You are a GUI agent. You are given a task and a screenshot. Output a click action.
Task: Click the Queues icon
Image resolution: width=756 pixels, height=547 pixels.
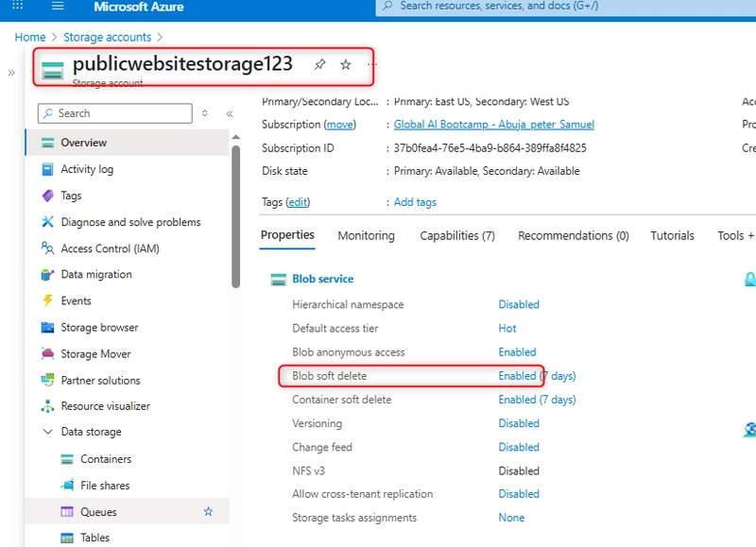click(x=67, y=511)
